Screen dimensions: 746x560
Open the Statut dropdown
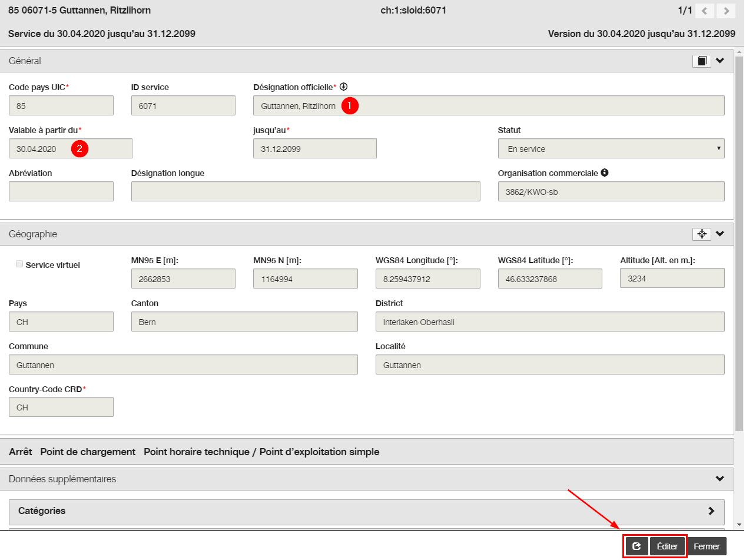611,149
